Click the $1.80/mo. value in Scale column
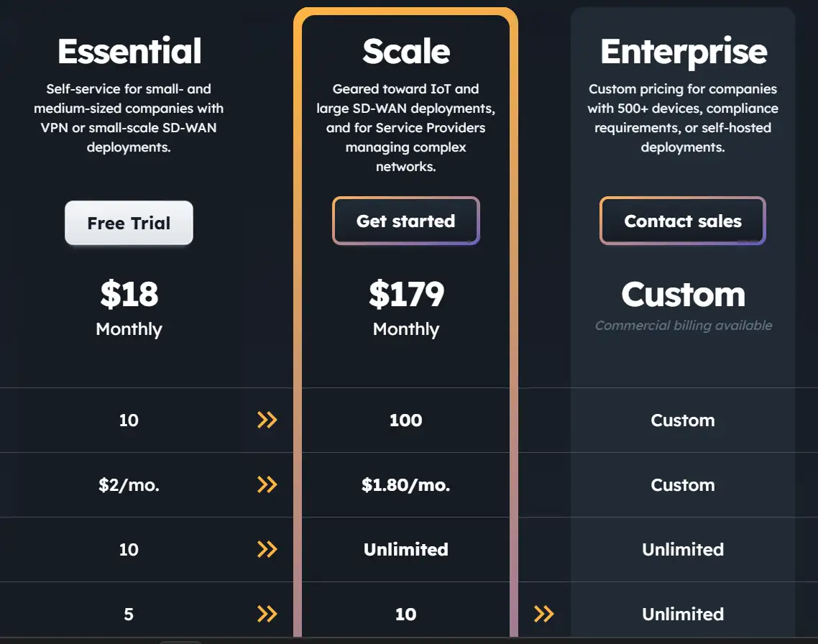This screenshot has width=818, height=644. [406, 485]
